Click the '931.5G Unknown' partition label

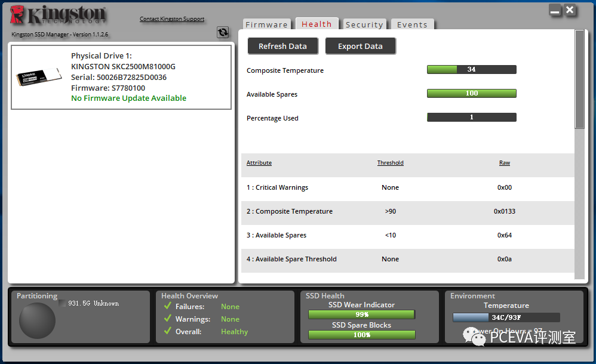click(x=94, y=303)
